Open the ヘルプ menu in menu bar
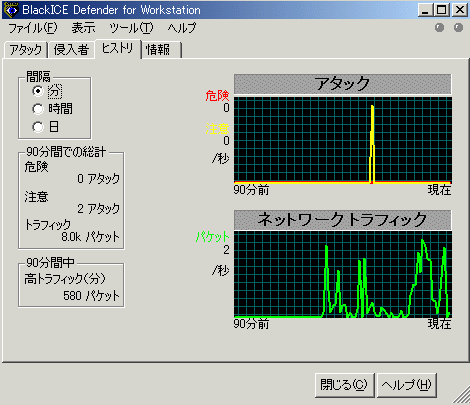 tap(182, 28)
